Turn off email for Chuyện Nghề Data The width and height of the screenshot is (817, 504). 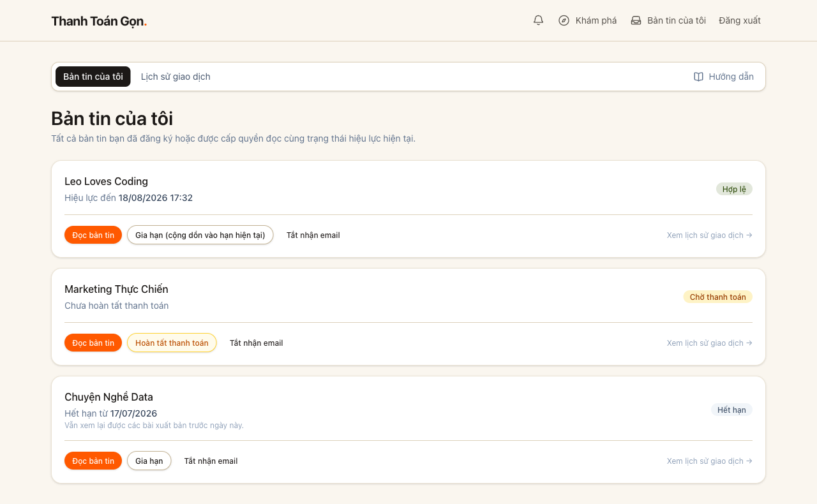[x=211, y=461]
